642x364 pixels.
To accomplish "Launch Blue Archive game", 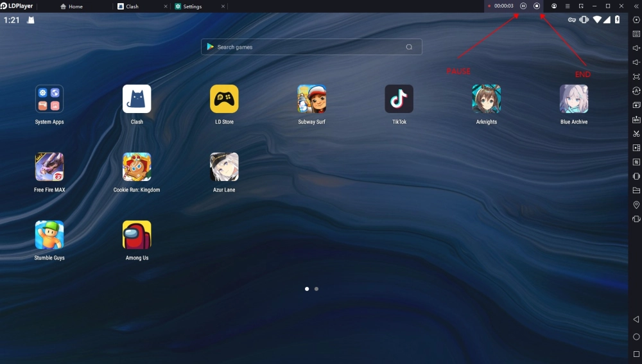I will coord(573,99).
